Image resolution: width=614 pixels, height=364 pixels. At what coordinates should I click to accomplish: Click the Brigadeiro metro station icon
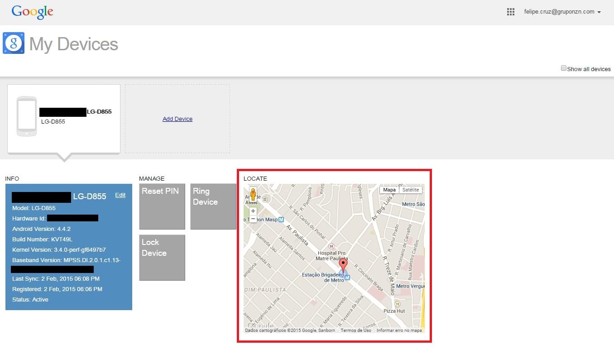point(347,278)
